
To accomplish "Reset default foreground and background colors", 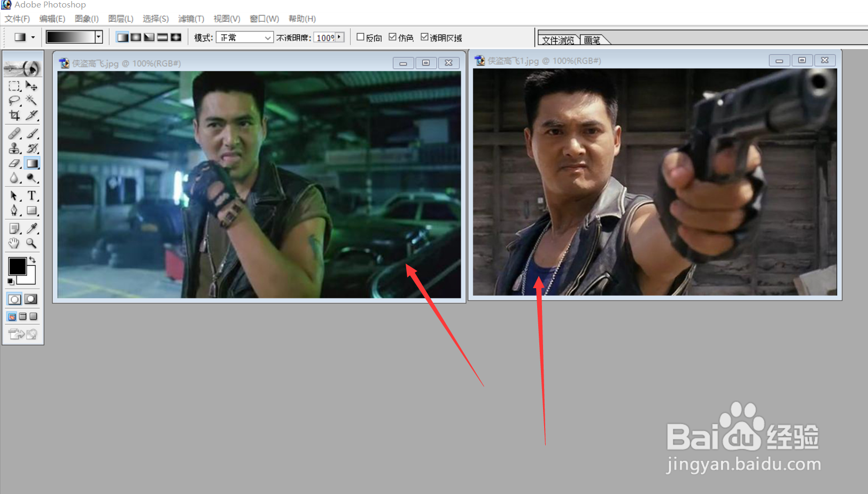I will click(11, 282).
